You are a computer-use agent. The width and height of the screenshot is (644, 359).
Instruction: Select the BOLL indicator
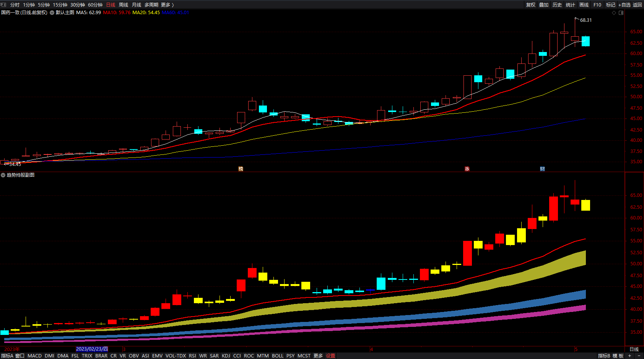(278, 356)
